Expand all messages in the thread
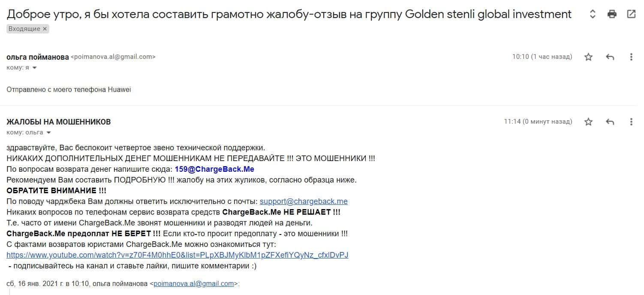The height and width of the screenshot is (295, 644). pos(593,14)
